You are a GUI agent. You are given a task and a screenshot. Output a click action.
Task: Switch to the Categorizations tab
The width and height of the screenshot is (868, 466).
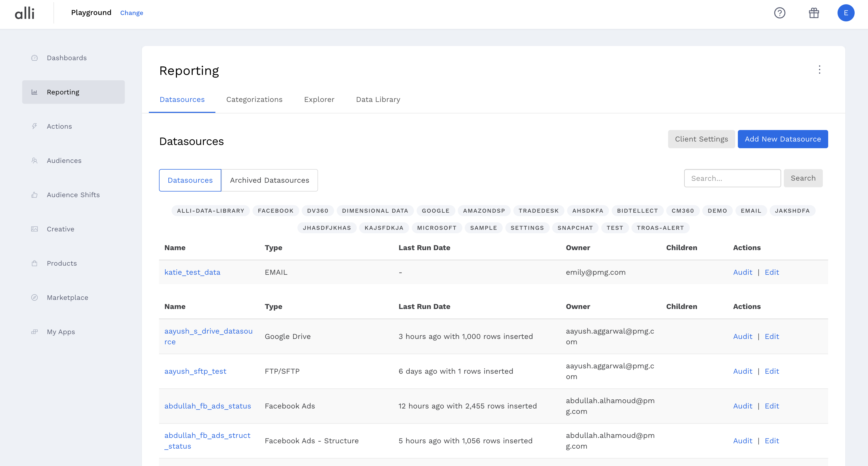[254, 100]
